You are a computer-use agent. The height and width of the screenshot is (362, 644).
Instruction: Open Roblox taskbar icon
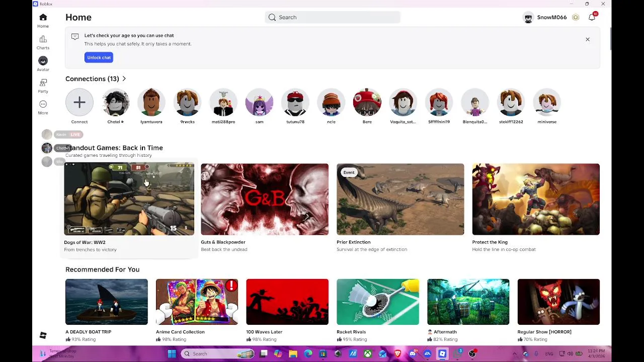pos(442,353)
